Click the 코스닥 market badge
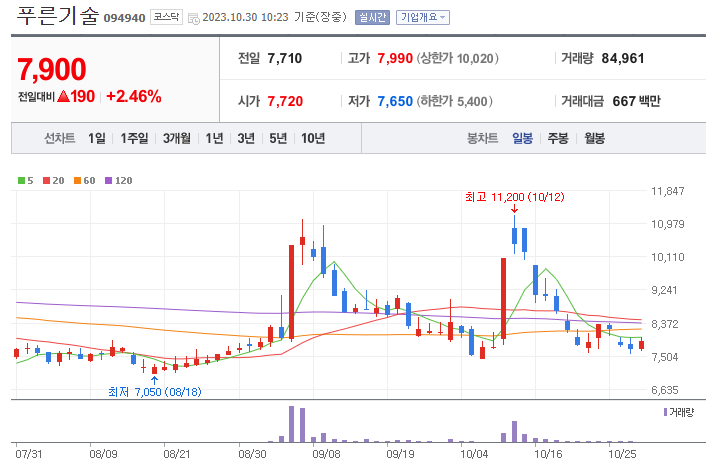 click(x=166, y=17)
